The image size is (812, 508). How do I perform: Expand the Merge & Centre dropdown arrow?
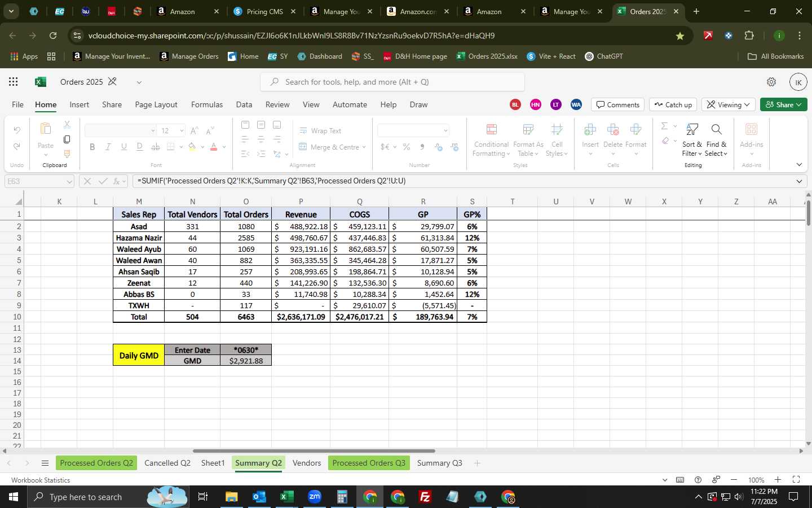click(364, 147)
